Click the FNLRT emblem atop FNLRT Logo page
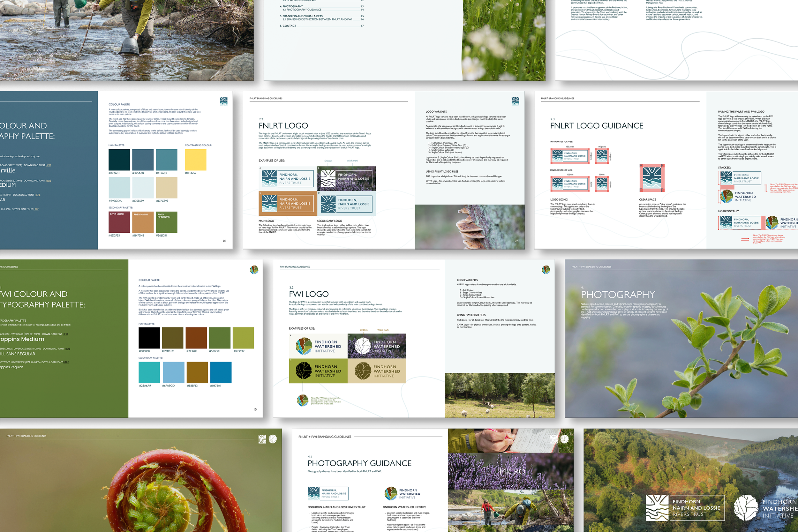This screenshot has width=798, height=532. pyautogui.click(x=515, y=101)
